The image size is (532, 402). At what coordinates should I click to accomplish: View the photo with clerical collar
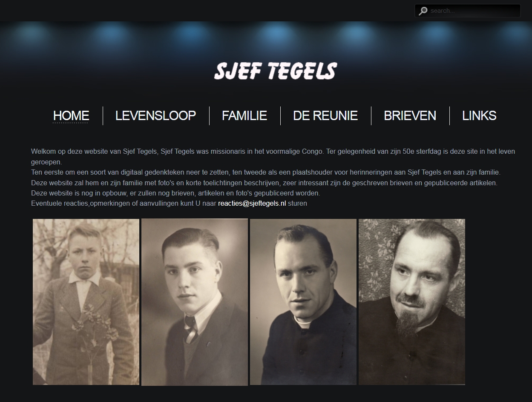tap(303, 302)
